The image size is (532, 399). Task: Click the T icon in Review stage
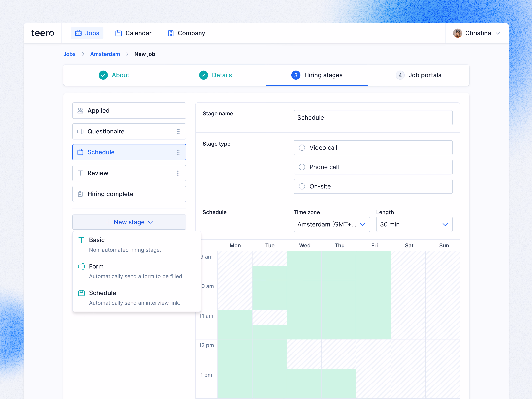pos(80,173)
